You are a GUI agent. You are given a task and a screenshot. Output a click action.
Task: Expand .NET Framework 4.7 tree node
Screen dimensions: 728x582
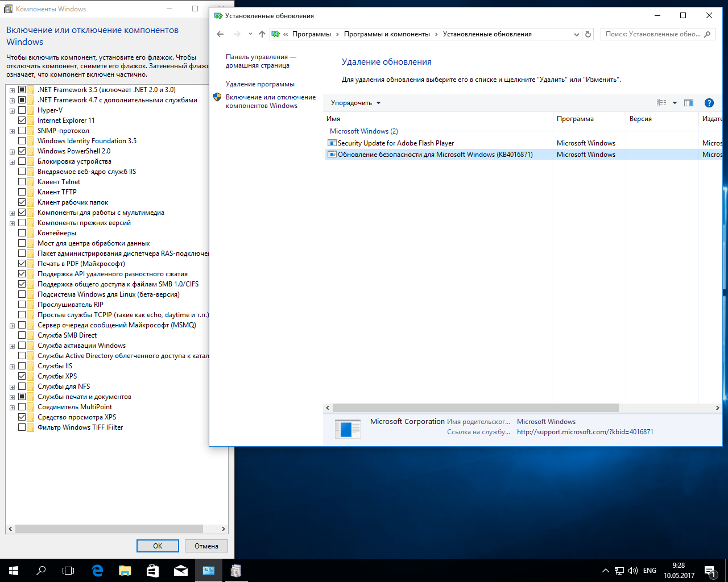[12, 100]
